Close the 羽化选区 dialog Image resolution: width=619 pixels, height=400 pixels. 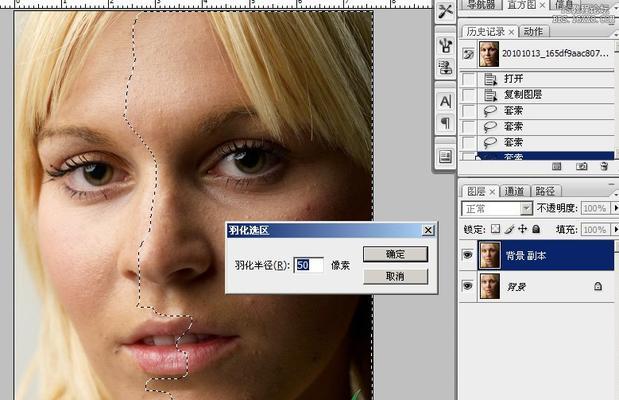pos(428,230)
